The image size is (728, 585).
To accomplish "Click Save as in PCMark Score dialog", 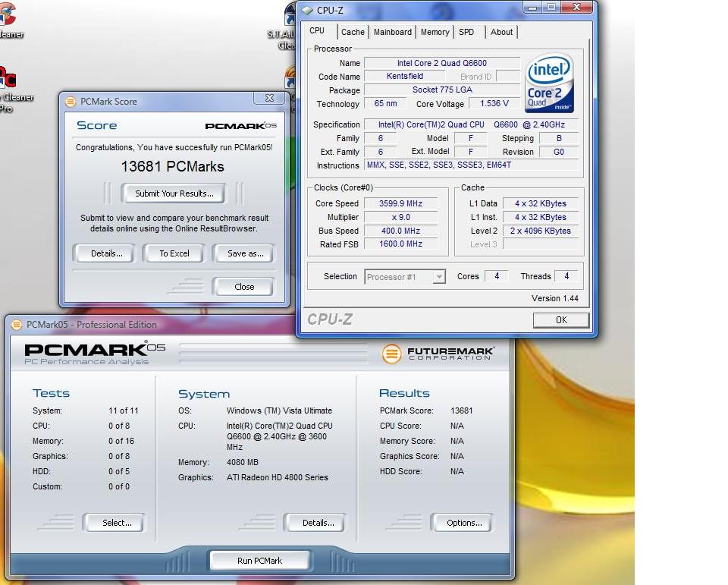I will coord(245,253).
